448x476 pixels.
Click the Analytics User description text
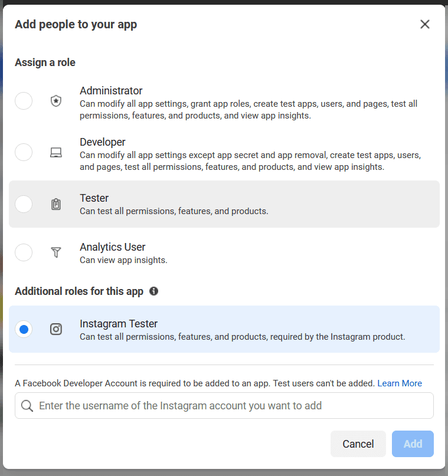123,260
